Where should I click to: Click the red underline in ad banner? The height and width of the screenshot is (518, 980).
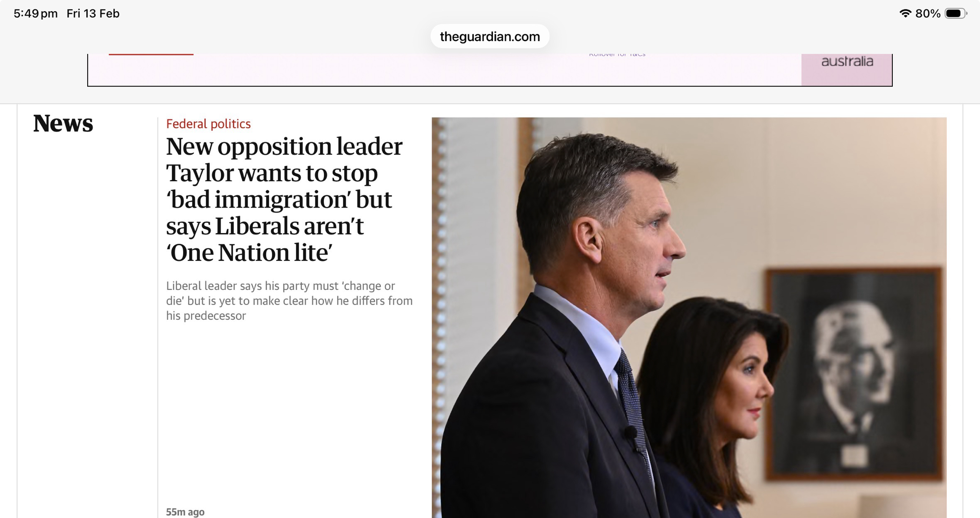click(x=151, y=54)
